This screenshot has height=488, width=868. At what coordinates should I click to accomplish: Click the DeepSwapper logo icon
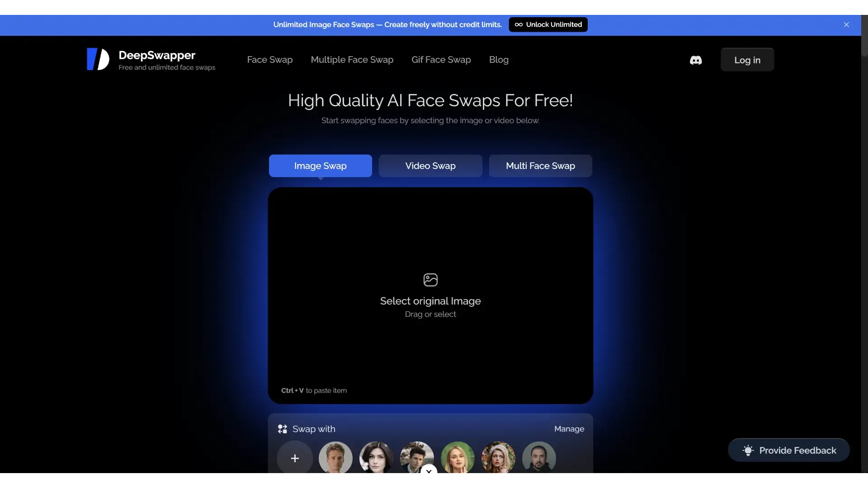(x=98, y=59)
